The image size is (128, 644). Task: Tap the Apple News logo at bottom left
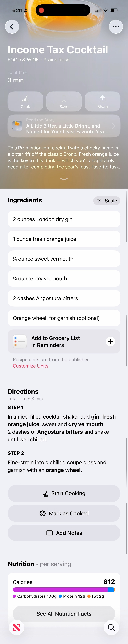[16, 627]
